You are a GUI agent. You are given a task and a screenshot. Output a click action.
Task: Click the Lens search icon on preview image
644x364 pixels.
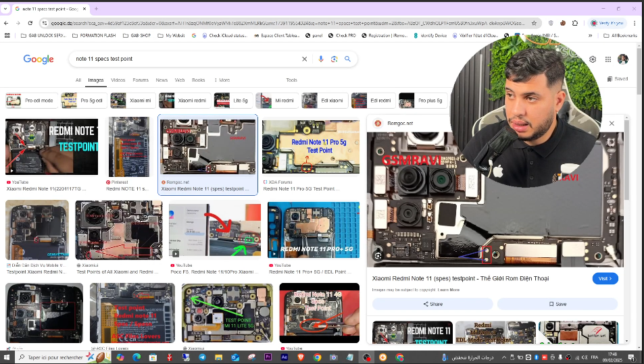pyautogui.click(x=378, y=256)
